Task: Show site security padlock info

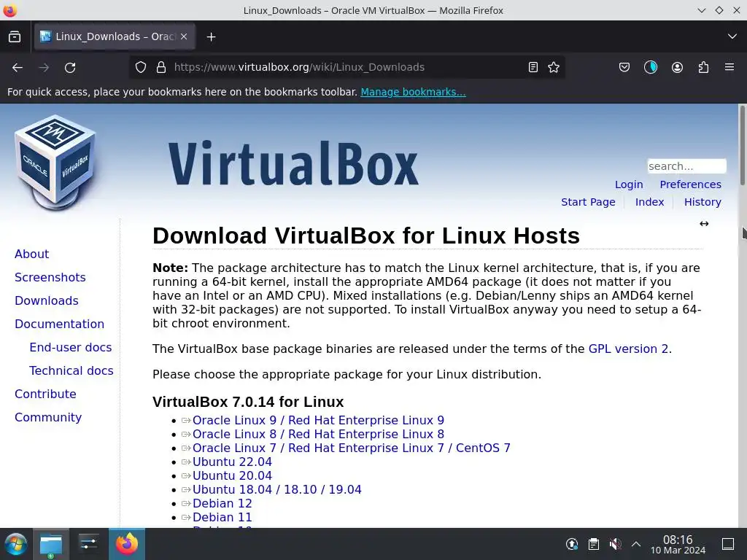Action: [161, 67]
